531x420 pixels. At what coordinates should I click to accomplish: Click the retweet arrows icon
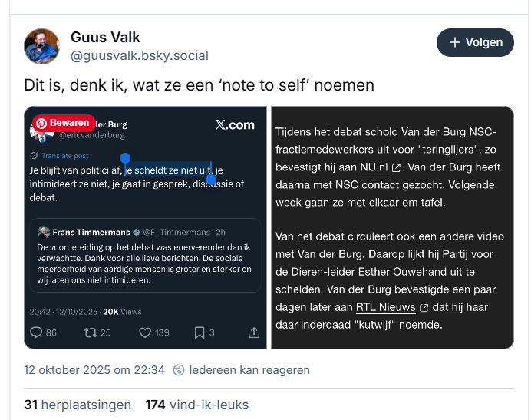tap(91, 332)
